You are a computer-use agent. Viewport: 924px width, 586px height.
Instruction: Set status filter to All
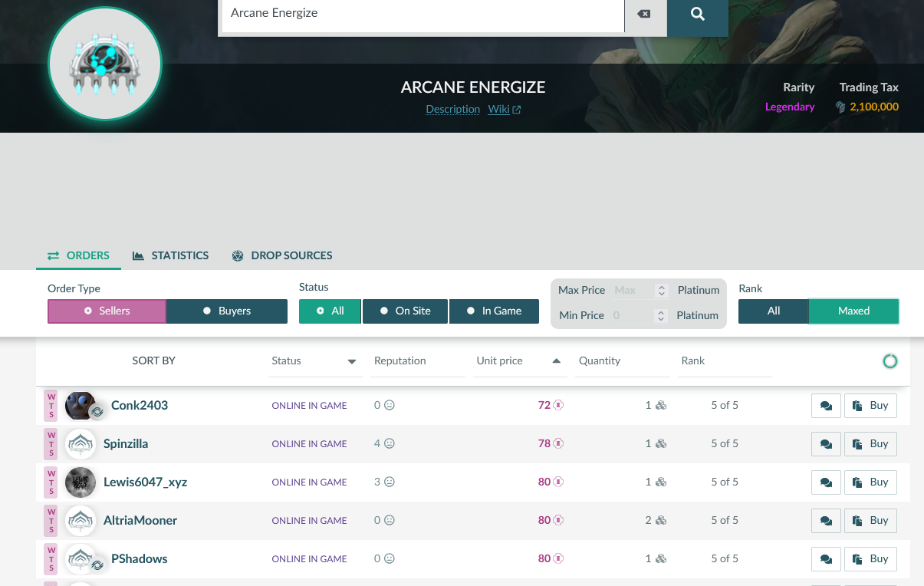click(330, 311)
